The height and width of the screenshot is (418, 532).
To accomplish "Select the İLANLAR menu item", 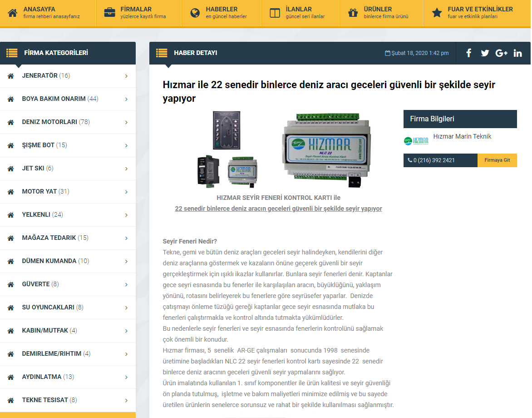I will point(300,13).
